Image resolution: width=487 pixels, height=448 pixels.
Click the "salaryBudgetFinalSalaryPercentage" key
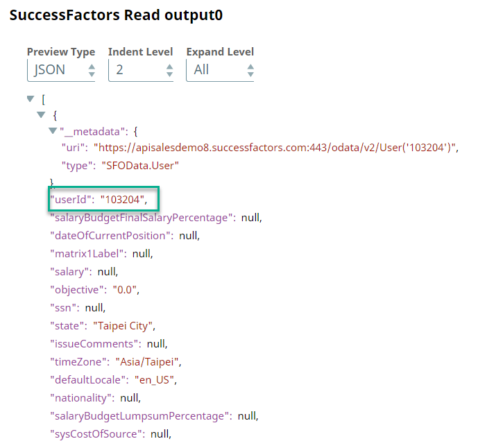143,218
